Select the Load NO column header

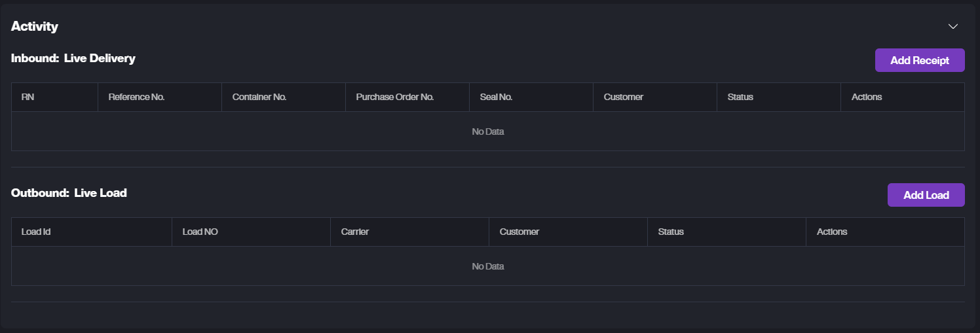click(x=200, y=232)
